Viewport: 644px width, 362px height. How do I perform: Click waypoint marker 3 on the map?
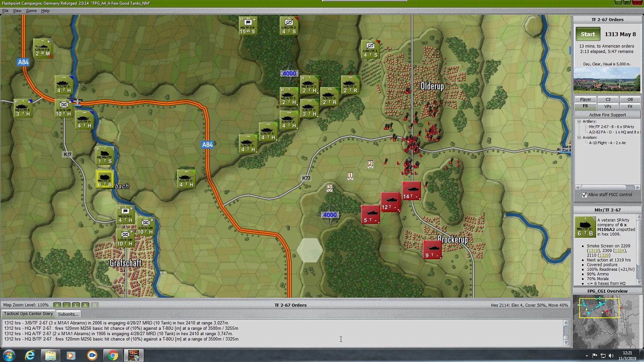pos(330,188)
